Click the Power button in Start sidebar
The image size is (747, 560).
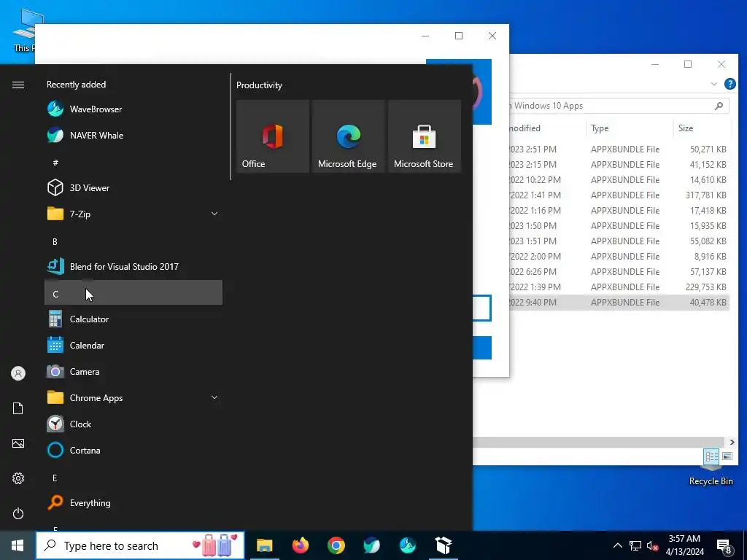coord(18,513)
